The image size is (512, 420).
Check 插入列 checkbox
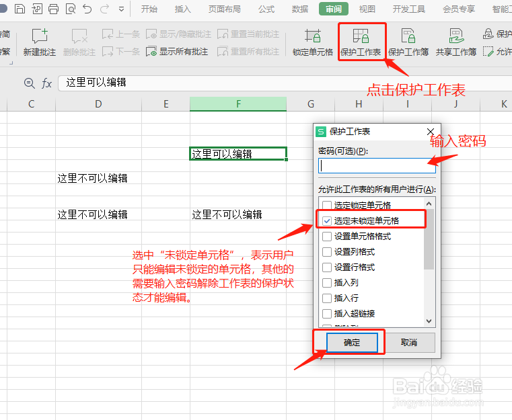(x=327, y=282)
